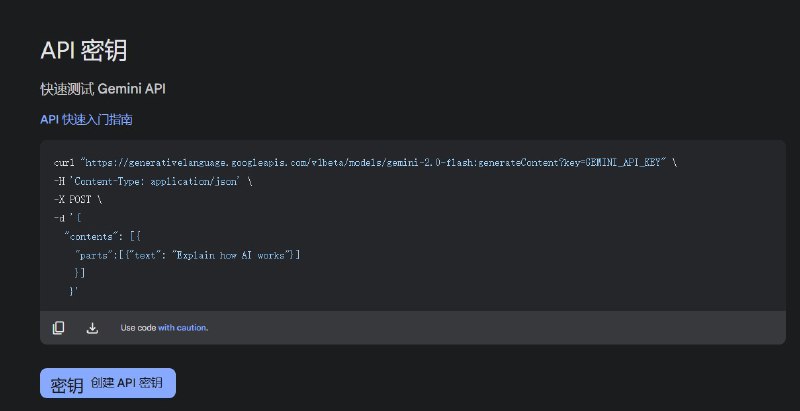Copy the curl code snippet
The height and width of the screenshot is (411, 800).
point(59,328)
